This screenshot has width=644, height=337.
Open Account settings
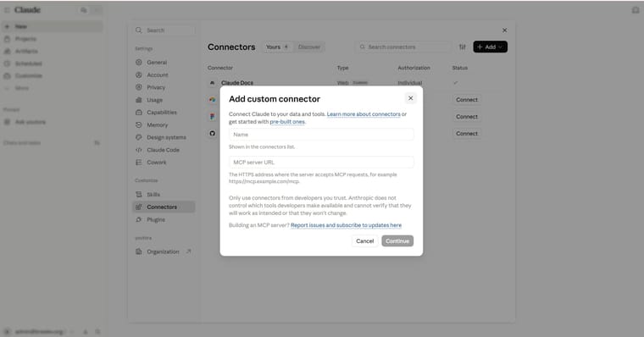click(164, 75)
